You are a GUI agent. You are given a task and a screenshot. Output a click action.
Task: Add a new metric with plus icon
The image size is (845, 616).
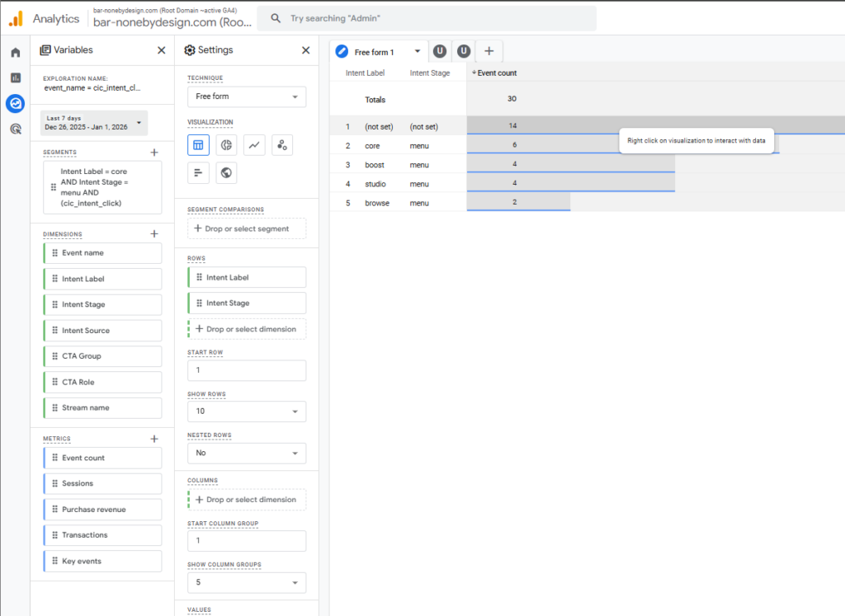[153, 439]
